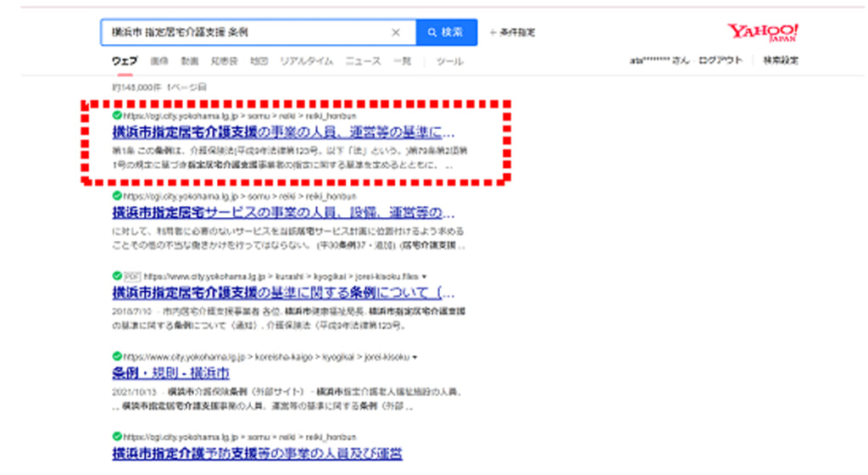Select the ウェブ tab
The height and width of the screenshot is (475, 868).
[125, 61]
